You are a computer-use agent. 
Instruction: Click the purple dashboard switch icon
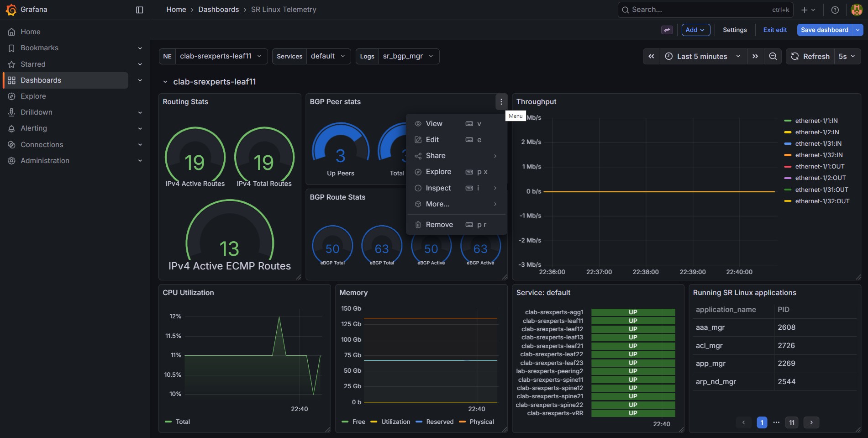[667, 30]
